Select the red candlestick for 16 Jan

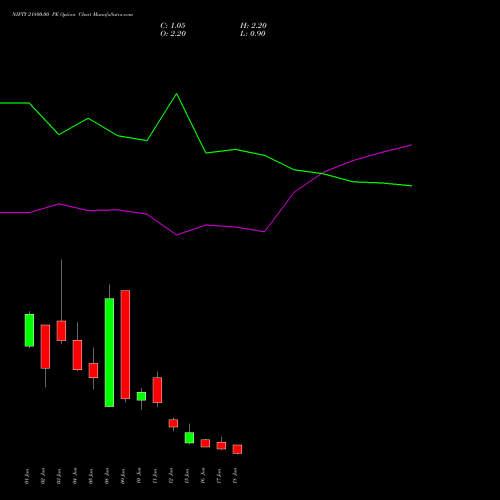(x=205, y=443)
